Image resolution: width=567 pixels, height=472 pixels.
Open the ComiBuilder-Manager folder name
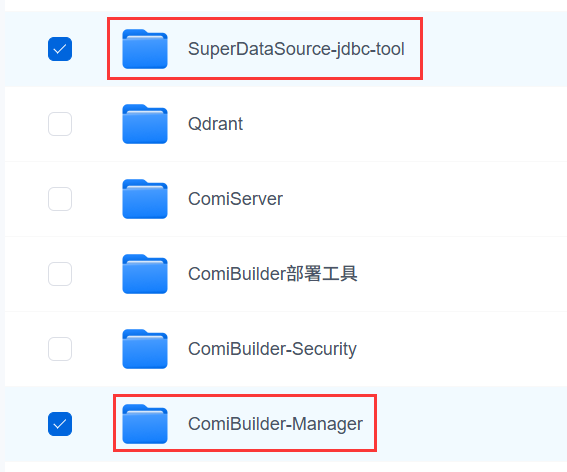[x=276, y=424]
